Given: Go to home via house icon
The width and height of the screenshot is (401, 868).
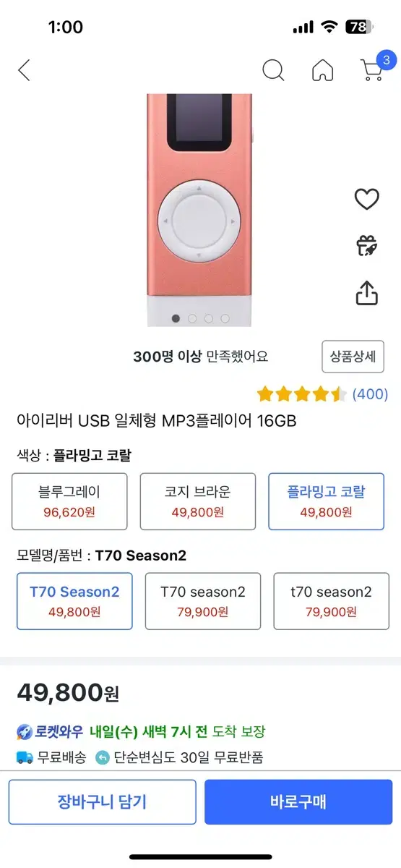Looking at the screenshot, I should click(x=322, y=70).
